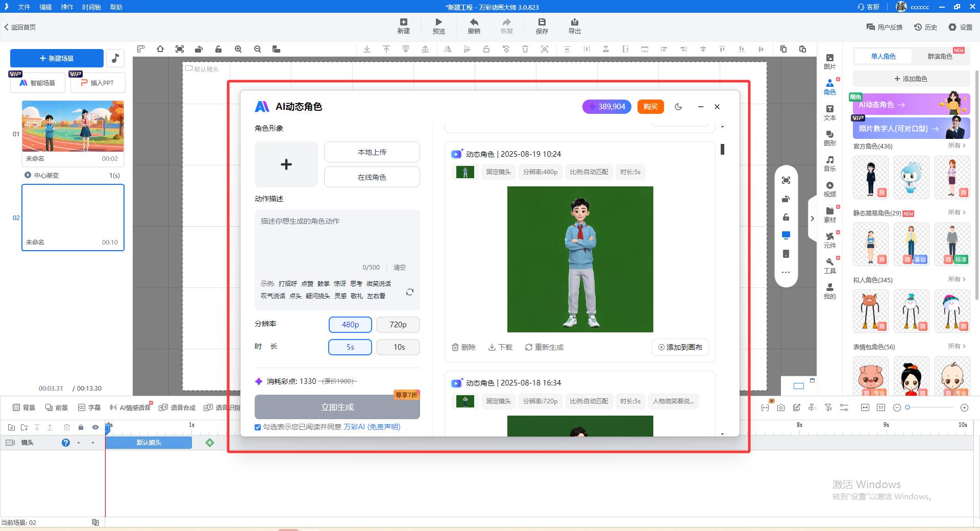
Task: Click the plus box to add character image
Action: coord(286,164)
